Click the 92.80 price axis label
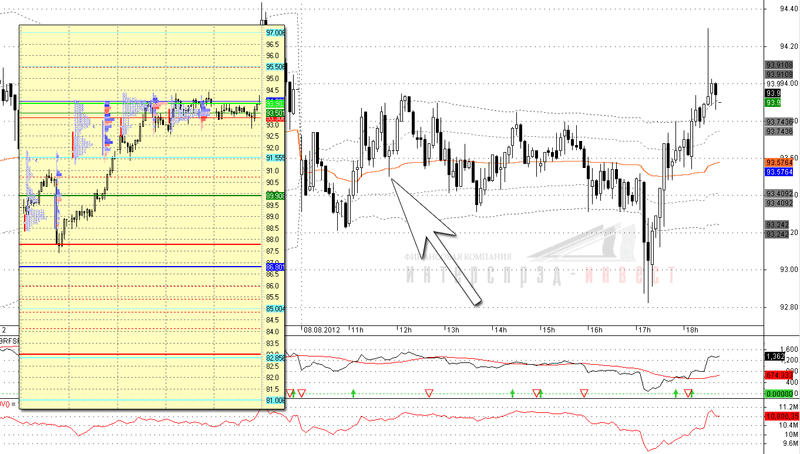The height and width of the screenshot is (454, 800). tap(789, 307)
